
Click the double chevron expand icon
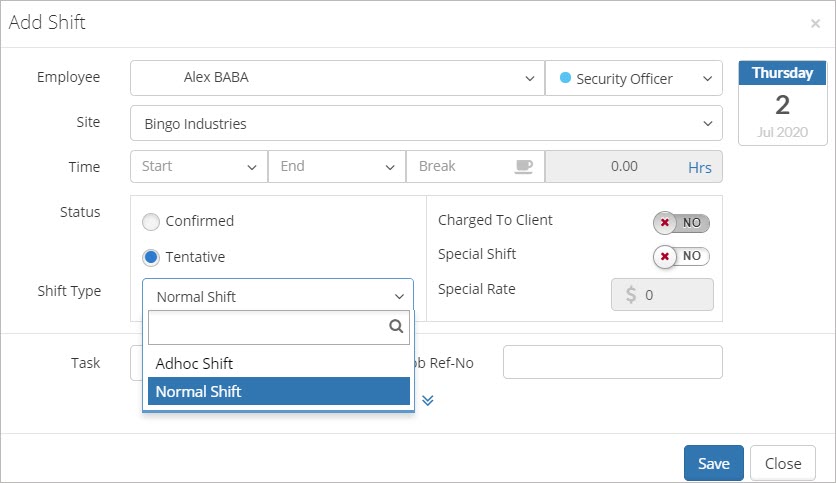tap(427, 400)
